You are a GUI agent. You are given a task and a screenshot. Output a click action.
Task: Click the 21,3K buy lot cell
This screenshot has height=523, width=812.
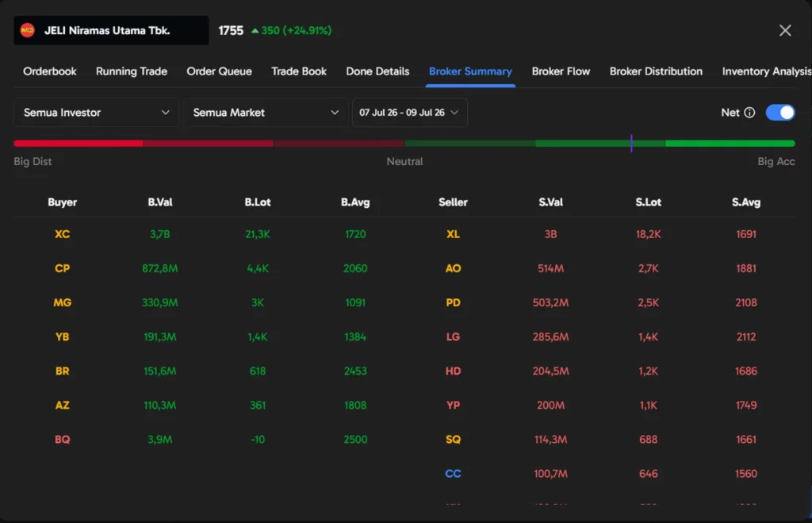pos(258,234)
